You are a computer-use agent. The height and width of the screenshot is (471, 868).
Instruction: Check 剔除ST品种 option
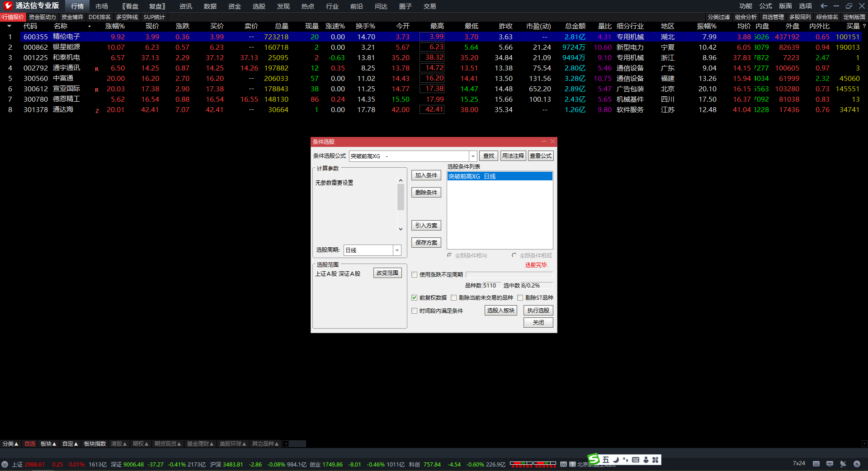pyautogui.click(x=520, y=297)
